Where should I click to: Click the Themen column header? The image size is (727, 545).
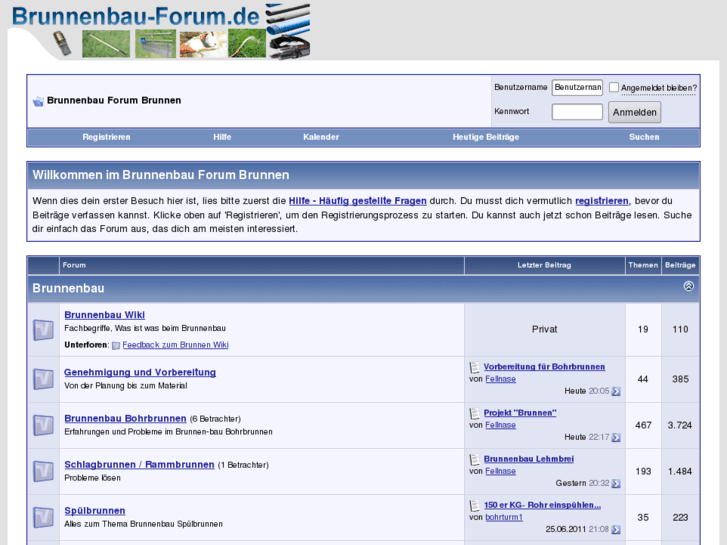tap(643, 265)
